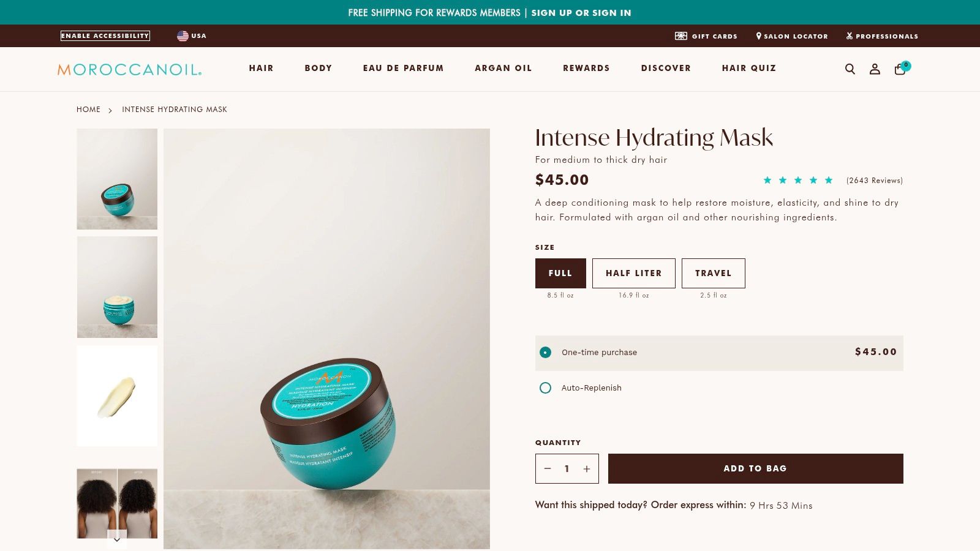Screen dimensions: 980x551
Task: Decrease quantity with minus button
Action: coord(548,469)
